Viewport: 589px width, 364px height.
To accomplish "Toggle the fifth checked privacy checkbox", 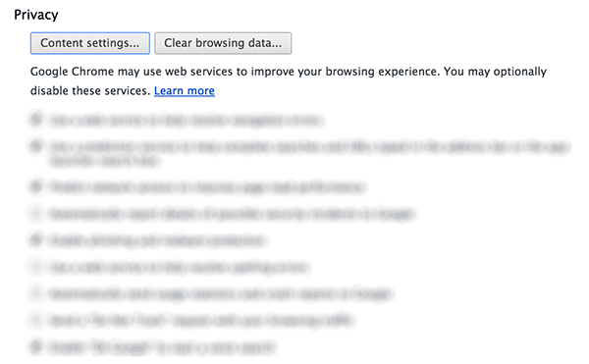I will [x=36, y=239].
